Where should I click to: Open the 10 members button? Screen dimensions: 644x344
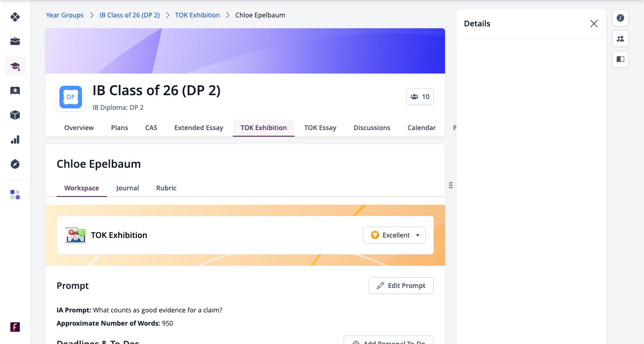(420, 97)
